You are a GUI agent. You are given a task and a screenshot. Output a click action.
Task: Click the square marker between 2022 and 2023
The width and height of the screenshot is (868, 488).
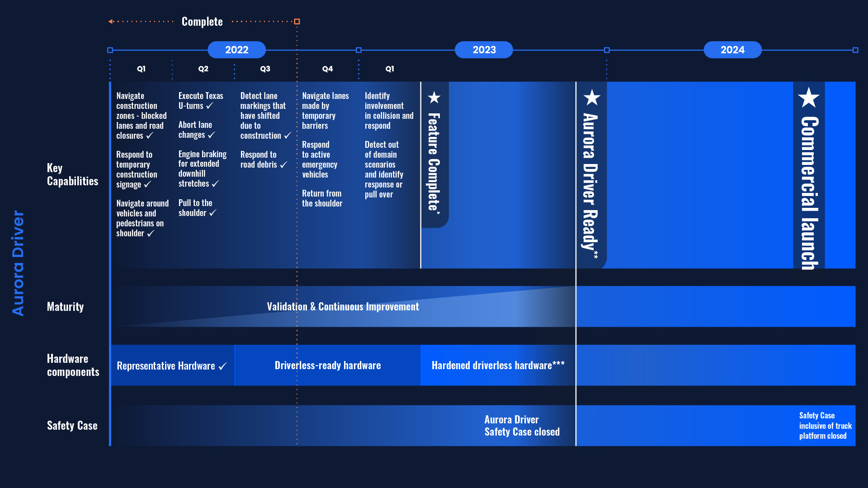[359, 50]
